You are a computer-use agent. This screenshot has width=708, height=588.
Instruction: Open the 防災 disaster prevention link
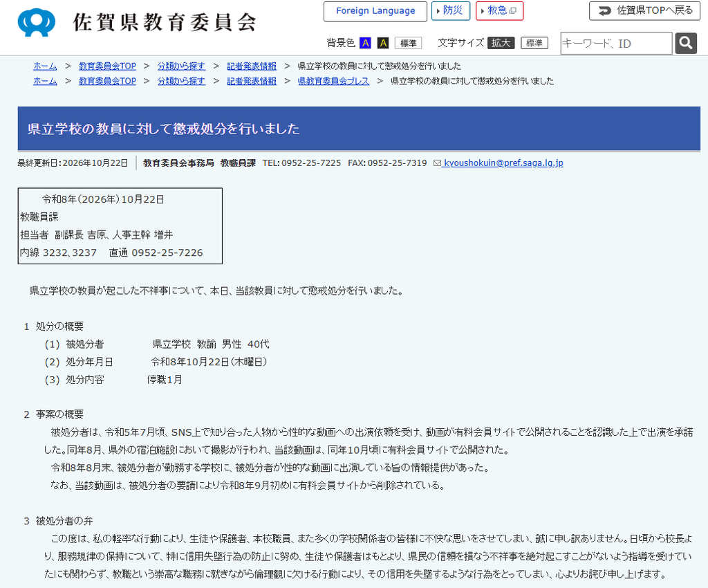click(451, 10)
